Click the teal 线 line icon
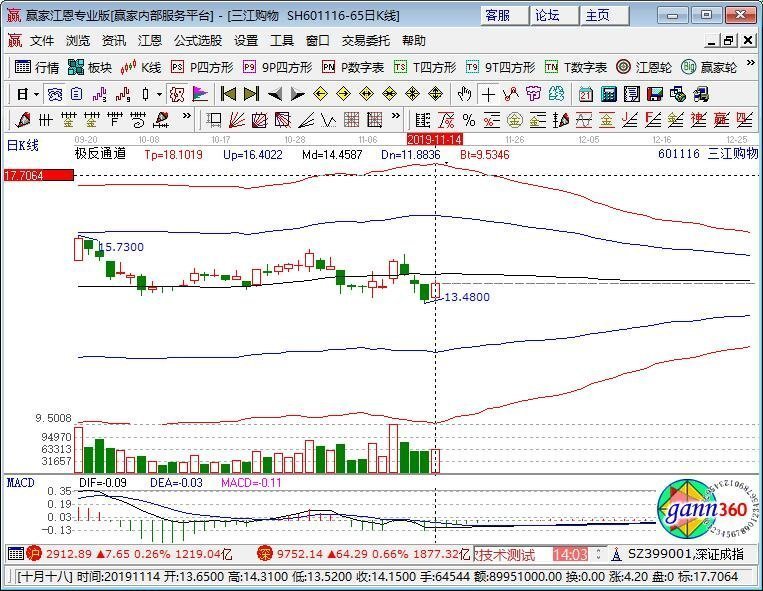 click(x=556, y=94)
